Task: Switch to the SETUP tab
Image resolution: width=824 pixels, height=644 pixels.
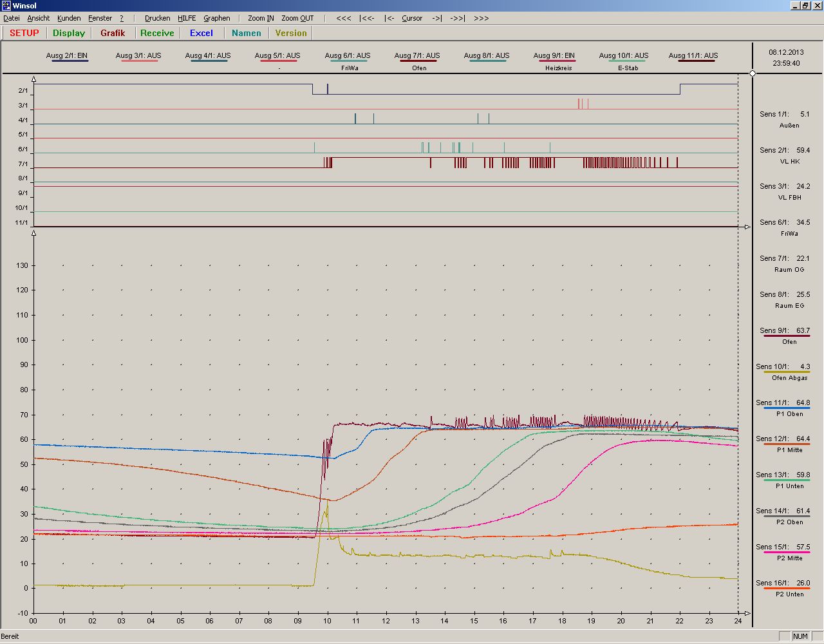Action: pos(24,33)
